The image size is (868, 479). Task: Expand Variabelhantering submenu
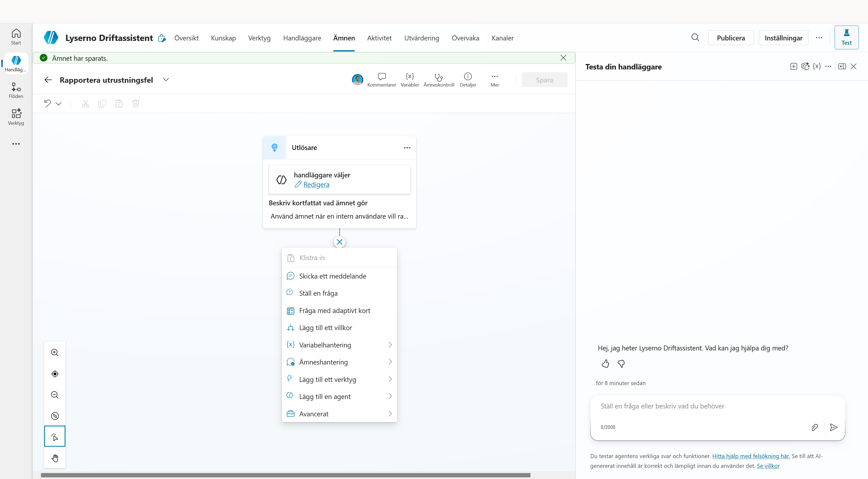click(x=339, y=344)
